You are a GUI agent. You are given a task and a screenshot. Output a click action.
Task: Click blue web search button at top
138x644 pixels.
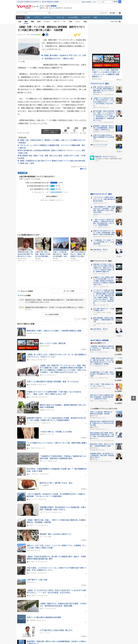click(x=120, y=2)
